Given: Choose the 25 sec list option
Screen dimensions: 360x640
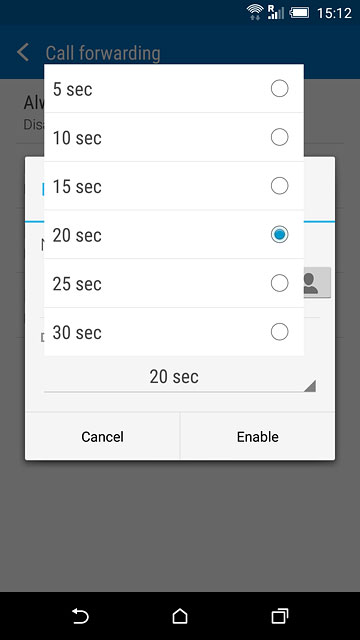Looking at the screenshot, I should (174, 283).
